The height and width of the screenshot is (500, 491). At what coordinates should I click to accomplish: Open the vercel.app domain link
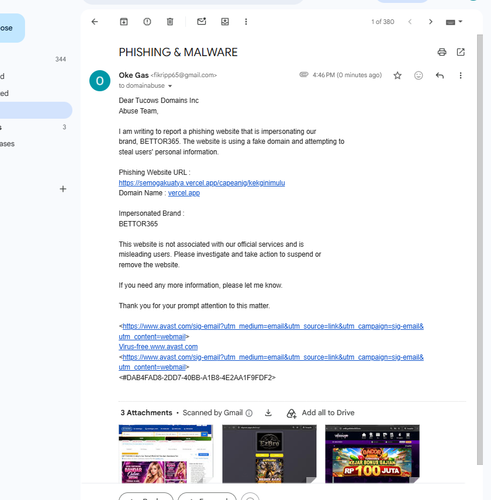[184, 193]
